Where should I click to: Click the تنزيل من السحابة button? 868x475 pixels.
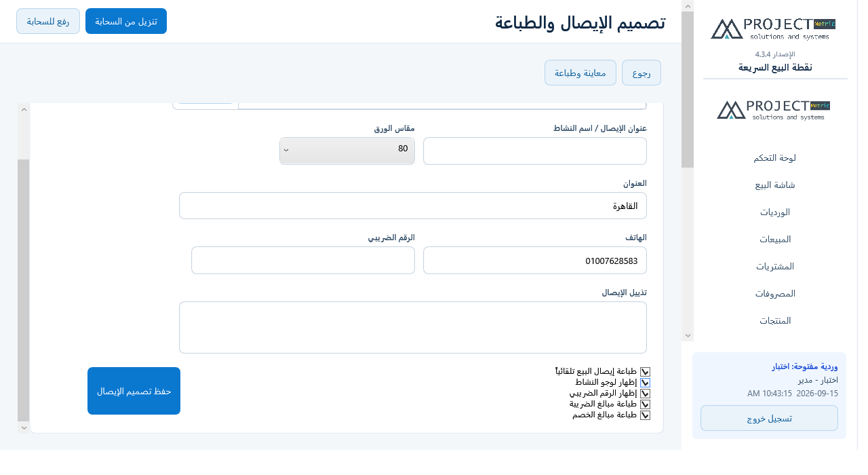126,21
